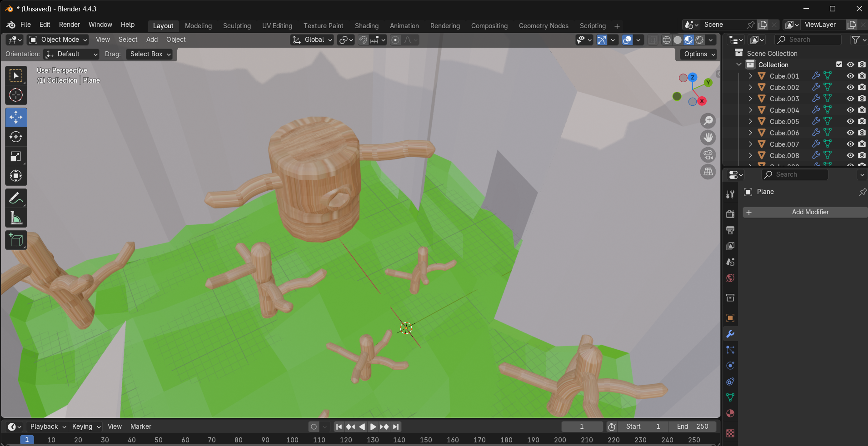Switch perspective/orthographic with the grid icon
The image size is (868, 446).
tap(708, 172)
